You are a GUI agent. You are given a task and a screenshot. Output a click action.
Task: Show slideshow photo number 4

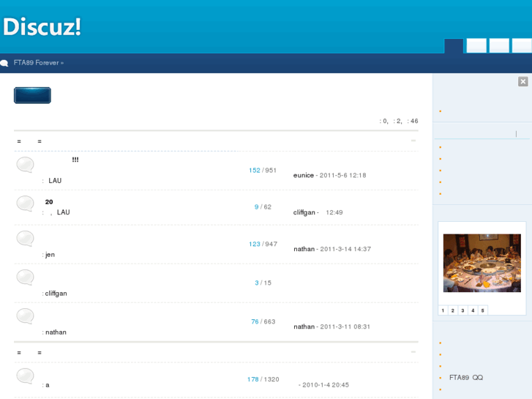(x=473, y=310)
